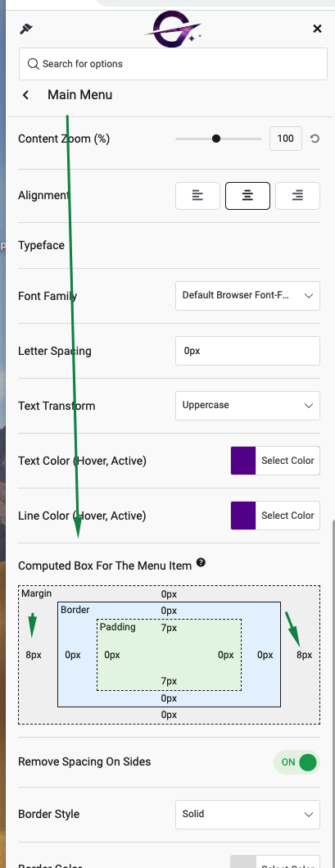Click the pin icon at top left
Screen dimensions: 335x868
25,29
